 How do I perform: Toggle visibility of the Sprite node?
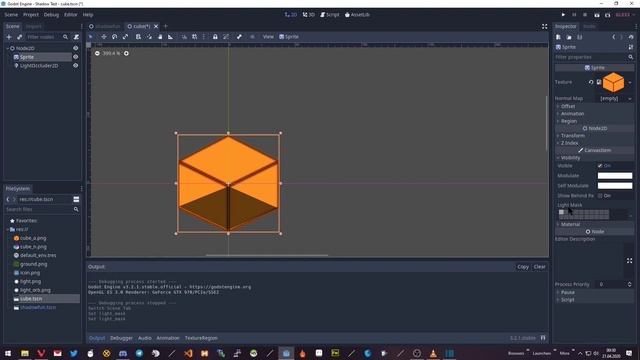76,57
